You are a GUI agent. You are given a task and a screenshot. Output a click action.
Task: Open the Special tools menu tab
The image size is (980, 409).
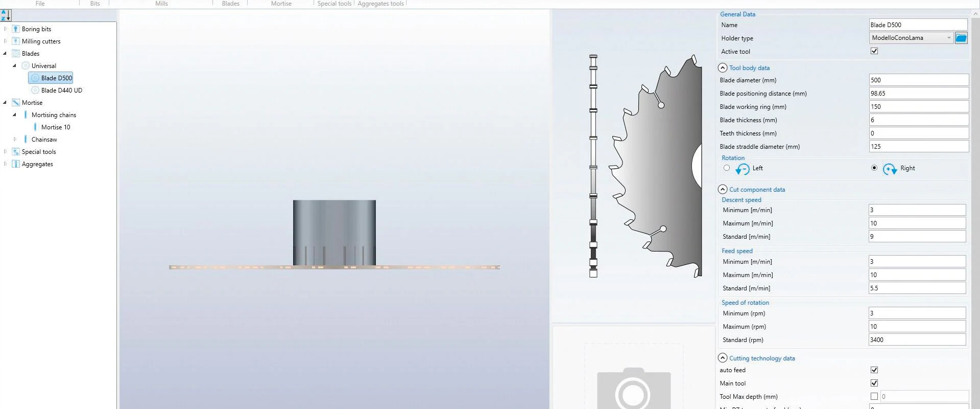[x=334, y=4]
